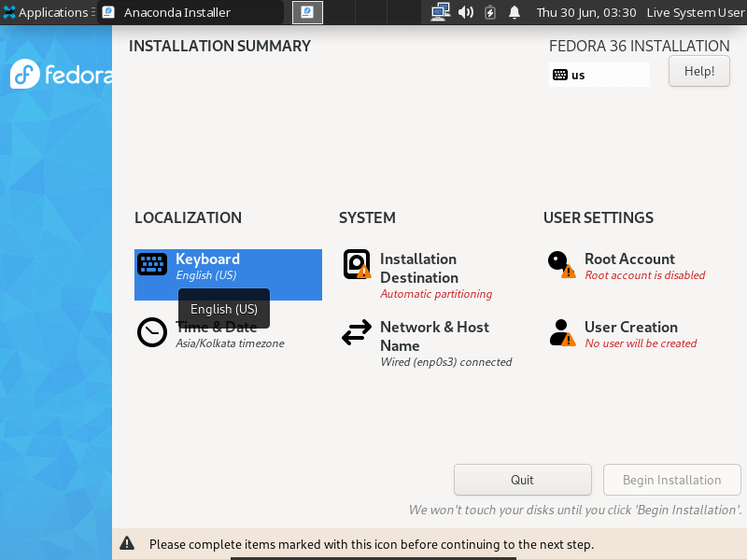
Task: Click the second installer window taskbar icon
Action: [307, 12]
